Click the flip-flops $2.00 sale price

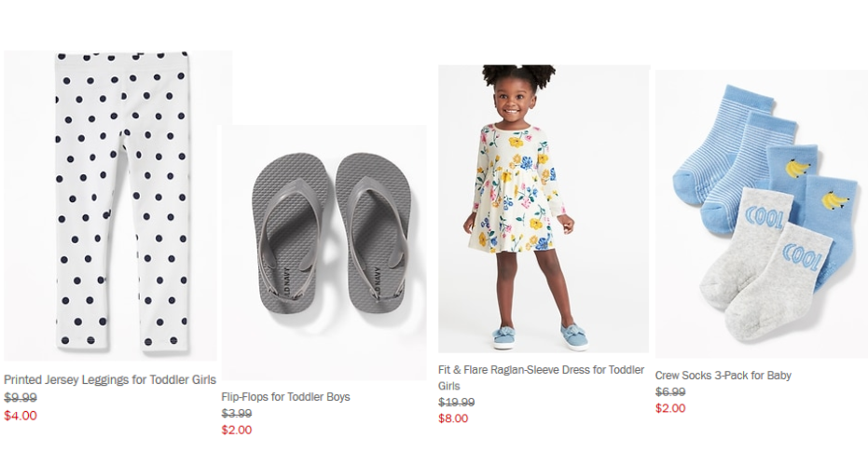coord(237,430)
